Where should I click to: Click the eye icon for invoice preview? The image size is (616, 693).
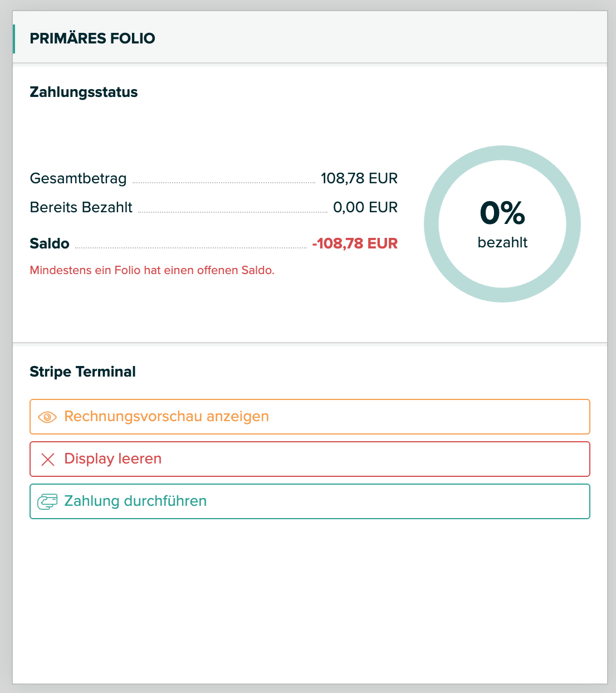click(47, 417)
